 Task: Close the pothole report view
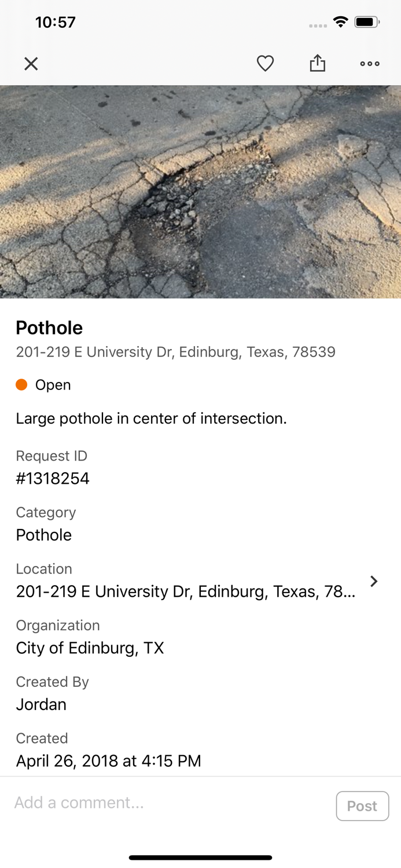tap(31, 64)
